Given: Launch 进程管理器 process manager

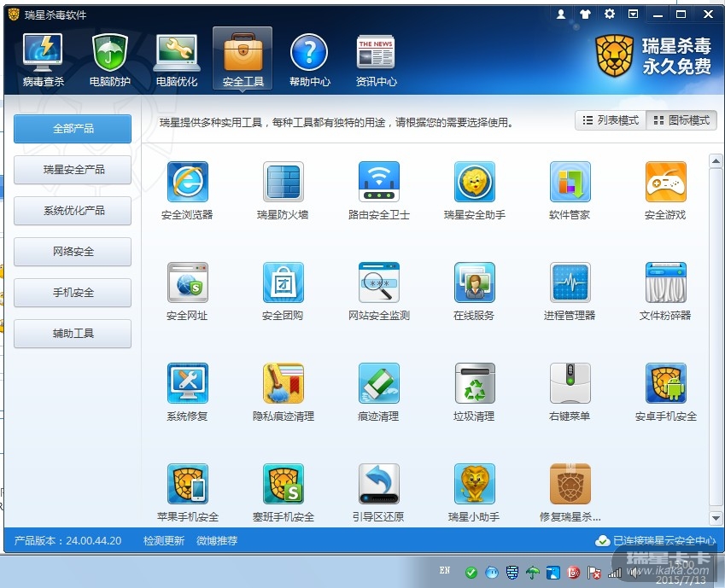Looking at the screenshot, I should [570, 283].
